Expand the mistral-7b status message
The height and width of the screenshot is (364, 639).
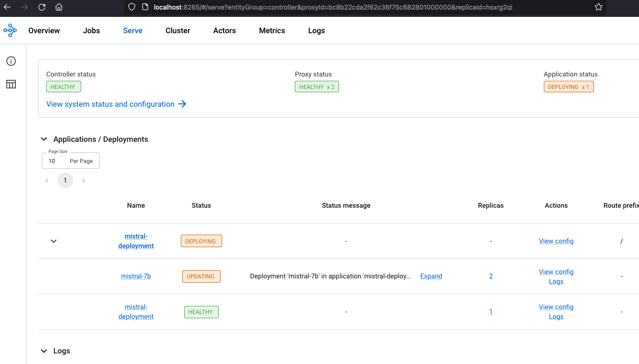431,276
